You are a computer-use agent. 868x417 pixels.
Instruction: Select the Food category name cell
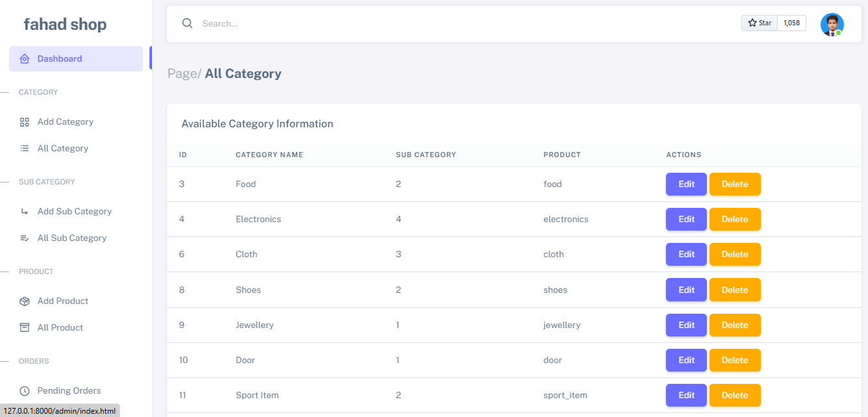tap(246, 184)
